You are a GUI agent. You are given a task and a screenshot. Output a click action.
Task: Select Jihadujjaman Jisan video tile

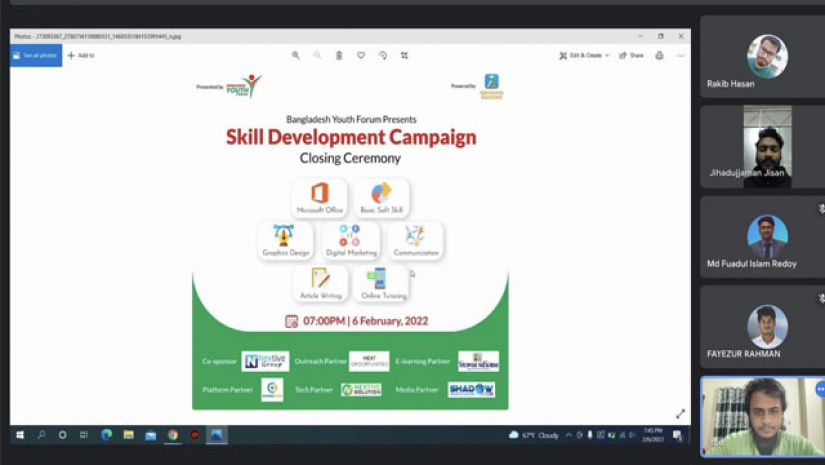(762, 147)
